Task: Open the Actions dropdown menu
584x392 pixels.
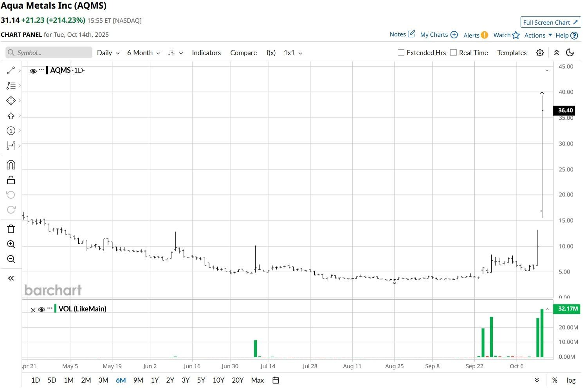Action: click(538, 35)
